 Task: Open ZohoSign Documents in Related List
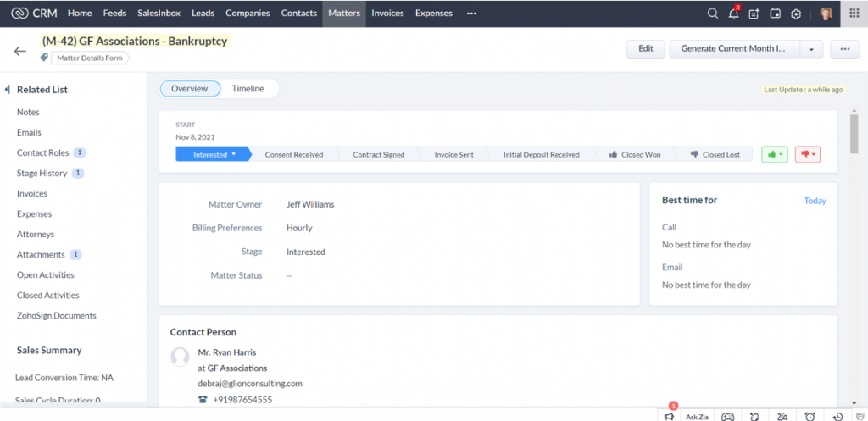(57, 316)
